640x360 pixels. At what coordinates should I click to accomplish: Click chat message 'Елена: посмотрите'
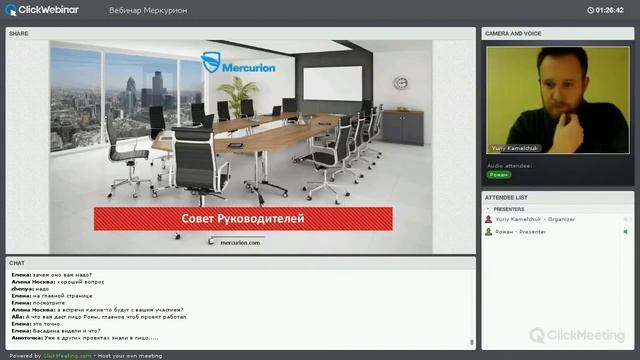click(38, 303)
